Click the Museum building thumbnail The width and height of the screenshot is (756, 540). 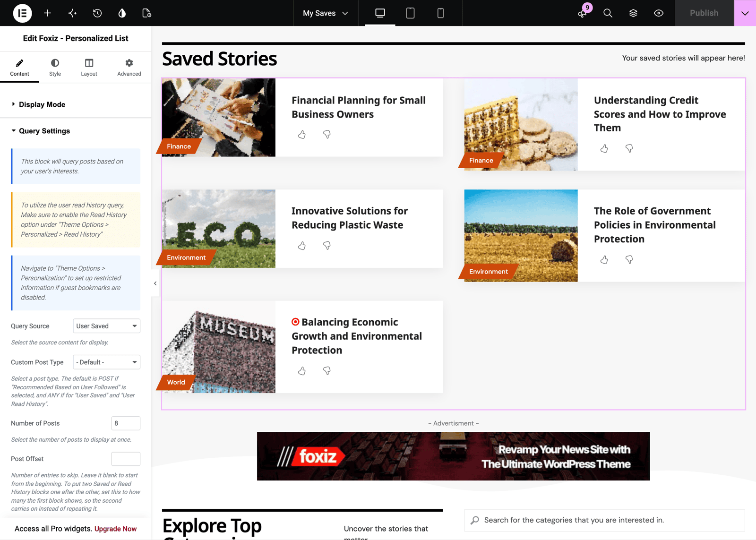tap(219, 347)
